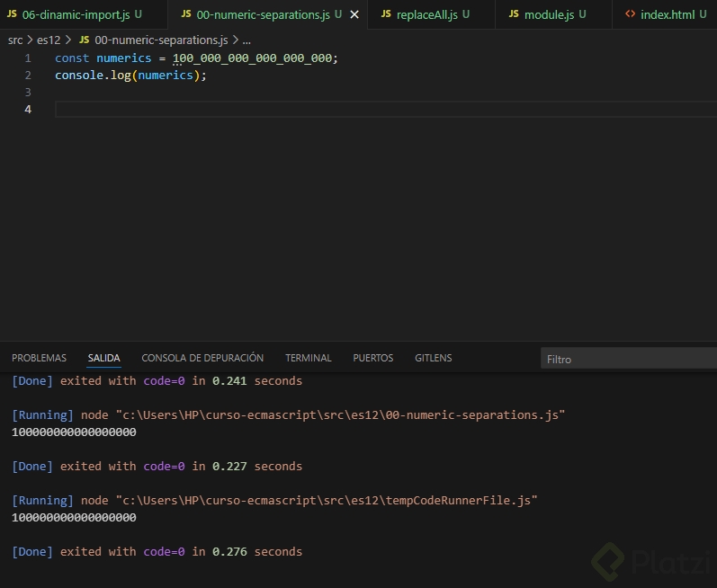
Task: Click the JS icon on 06-dinamic-import.js tab
Action: [x=12, y=14]
